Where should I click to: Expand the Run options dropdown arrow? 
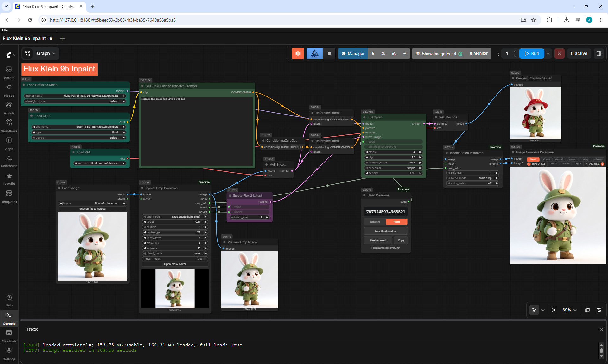click(548, 53)
